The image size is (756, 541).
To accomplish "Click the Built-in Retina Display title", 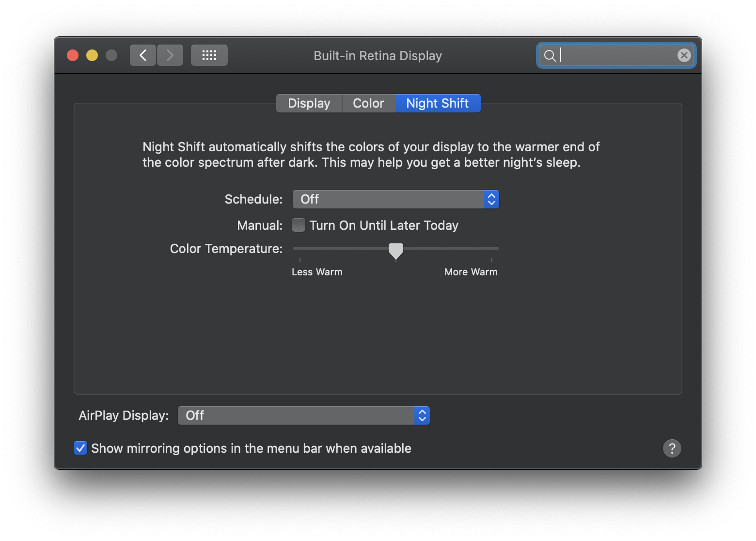I will click(x=378, y=56).
